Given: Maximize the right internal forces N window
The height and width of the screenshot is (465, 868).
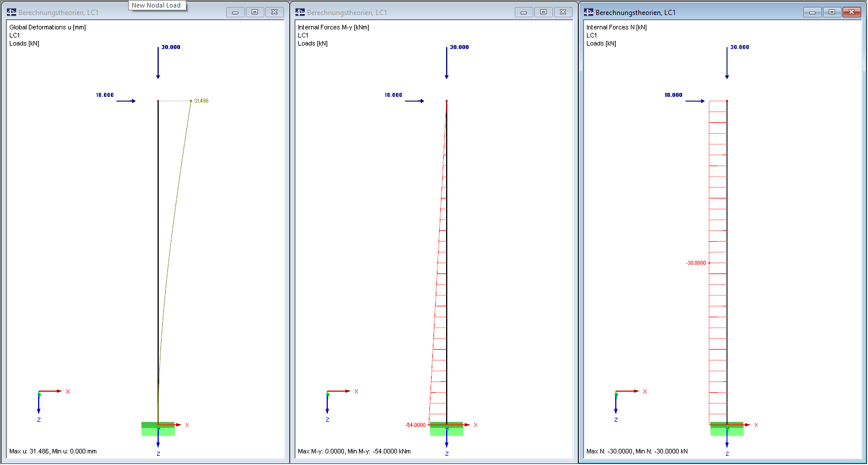Looking at the screenshot, I should [x=832, y=12].
